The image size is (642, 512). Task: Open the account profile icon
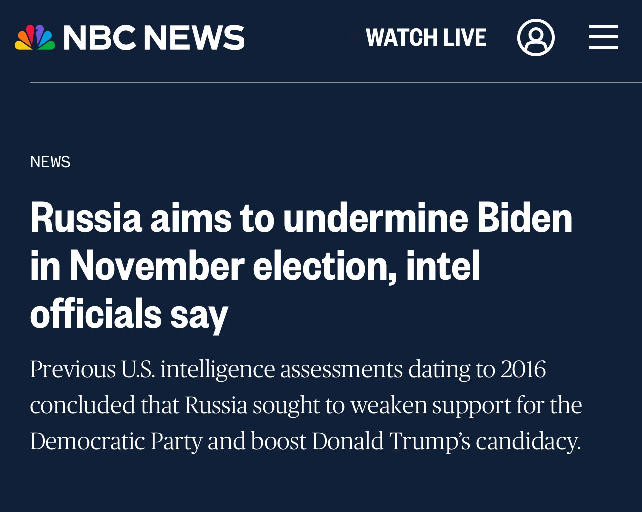[x=536, y=38]
